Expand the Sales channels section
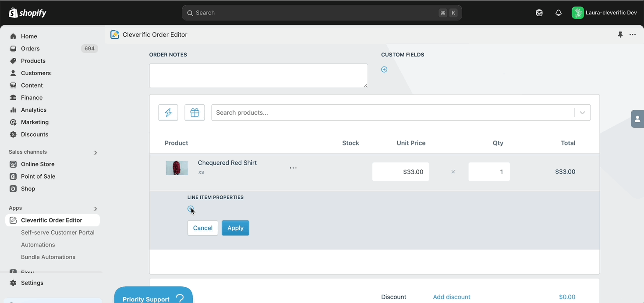Image resolution: width=644 pixels, height=303 pixels. (x=96, y=152)
